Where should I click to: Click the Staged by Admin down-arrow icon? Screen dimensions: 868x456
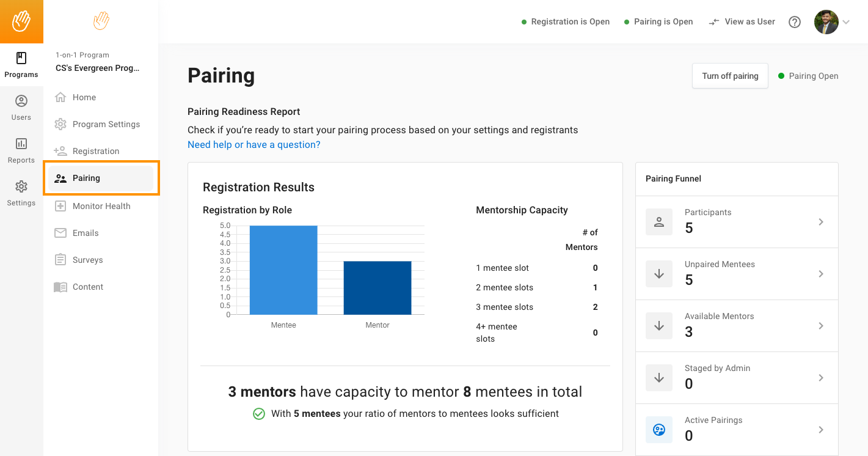coord(659,378)
